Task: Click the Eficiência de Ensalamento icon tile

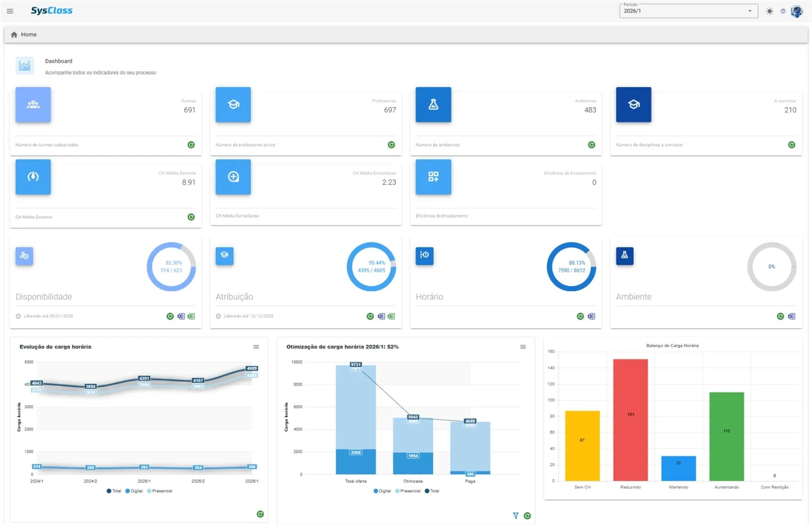Action: pos(433,177)
